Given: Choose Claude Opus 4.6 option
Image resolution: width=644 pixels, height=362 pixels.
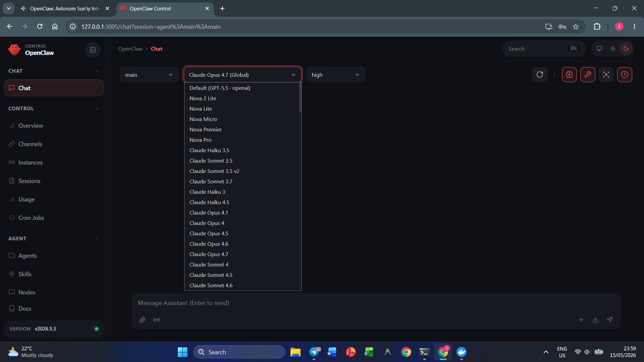Looking at the screenshot, I should 241,244.
